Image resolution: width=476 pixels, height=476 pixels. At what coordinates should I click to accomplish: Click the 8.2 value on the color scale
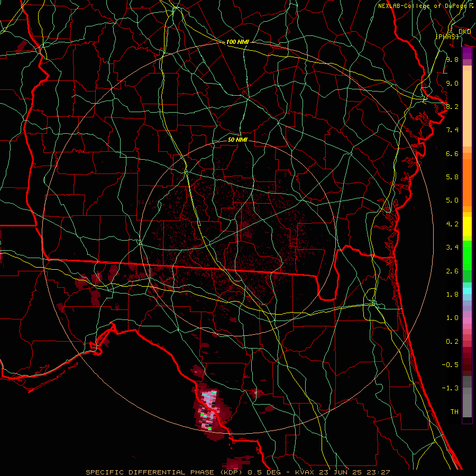click(452, 106)
